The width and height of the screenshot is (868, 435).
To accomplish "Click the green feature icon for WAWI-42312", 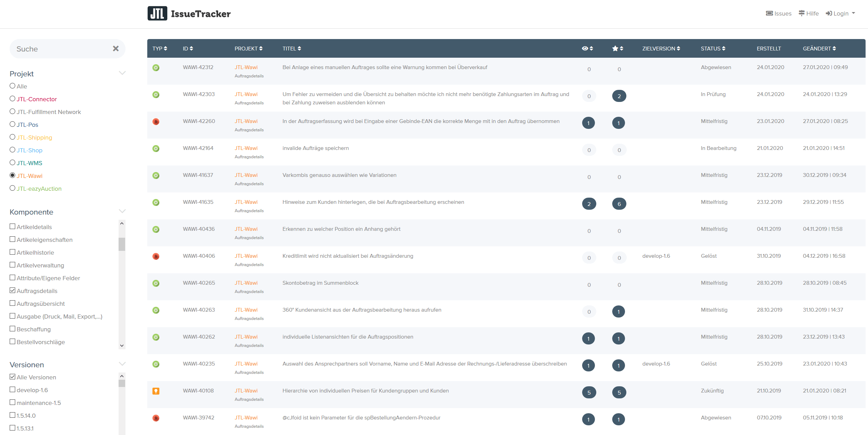I will click(156, 68).
